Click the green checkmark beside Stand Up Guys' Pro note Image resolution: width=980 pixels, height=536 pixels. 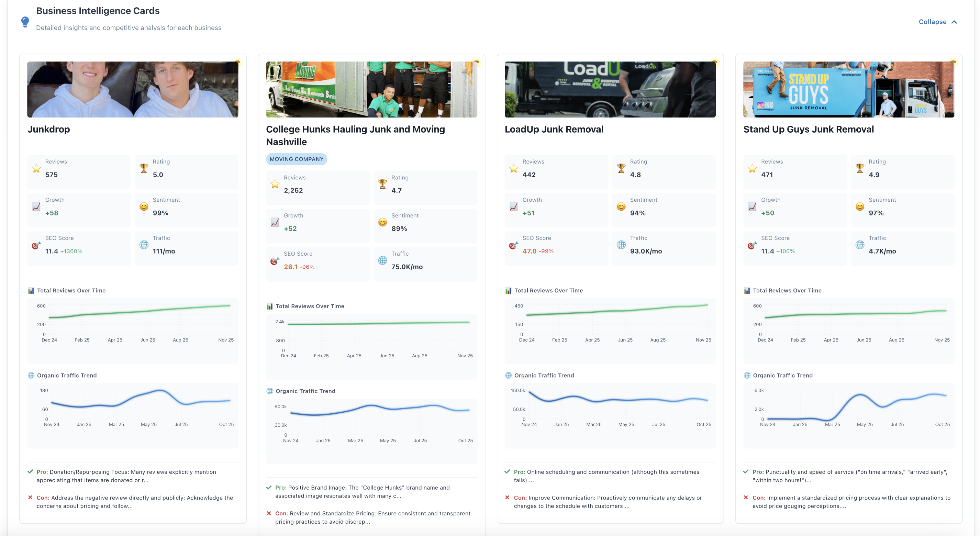tap(746, 472)
